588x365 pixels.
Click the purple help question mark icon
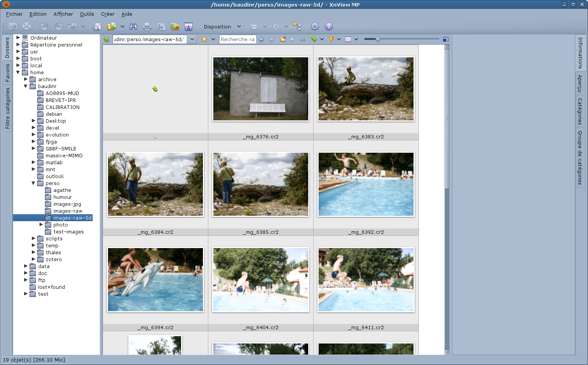(329, 27)
